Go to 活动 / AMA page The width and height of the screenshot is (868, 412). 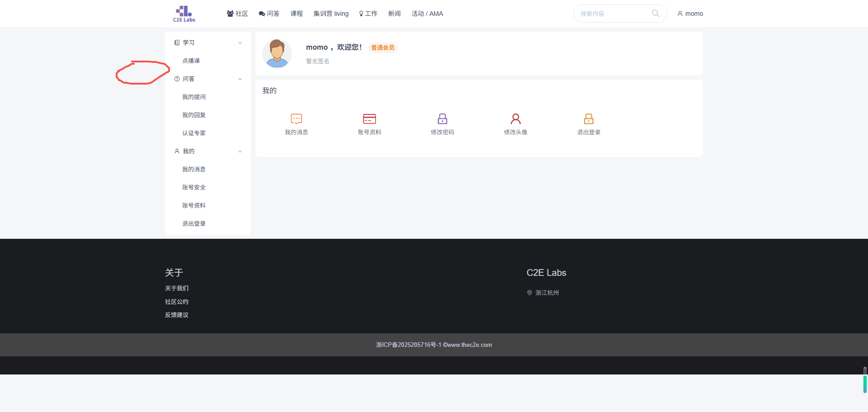click(427, 14)
